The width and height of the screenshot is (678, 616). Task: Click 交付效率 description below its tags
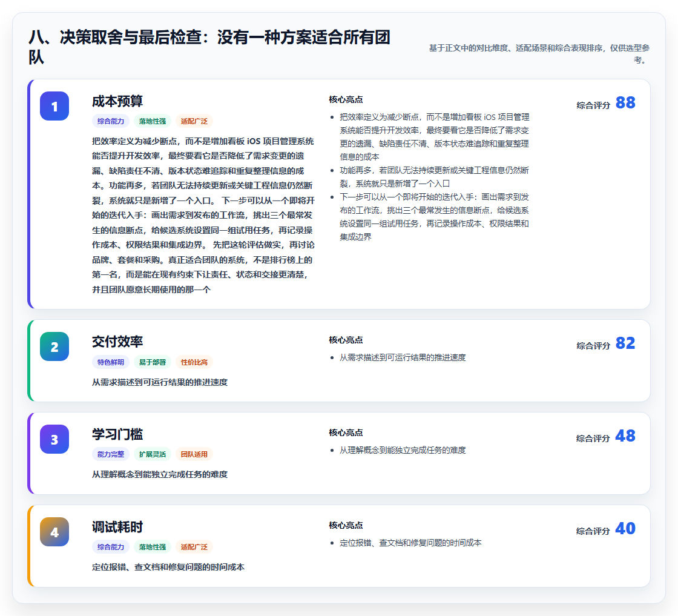point(160,382)
